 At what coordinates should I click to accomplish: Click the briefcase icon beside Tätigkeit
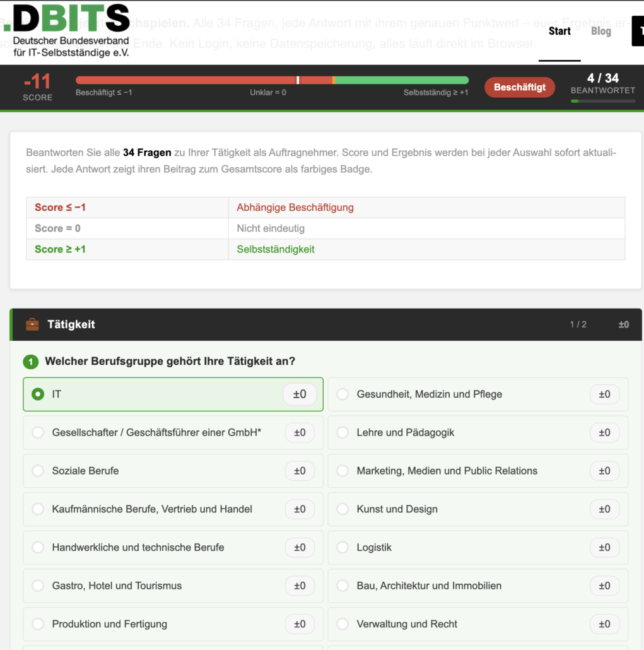coord(32,324)
